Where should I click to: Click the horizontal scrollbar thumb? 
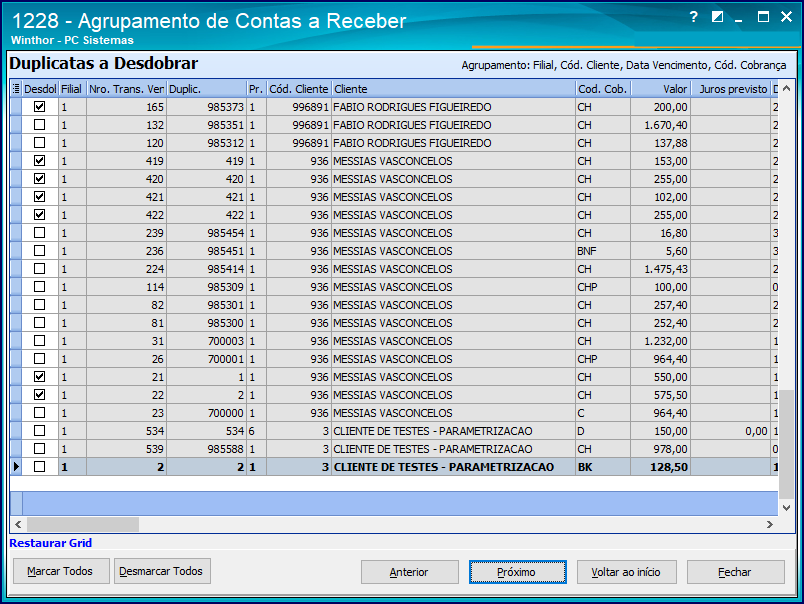tap(83, 524)
